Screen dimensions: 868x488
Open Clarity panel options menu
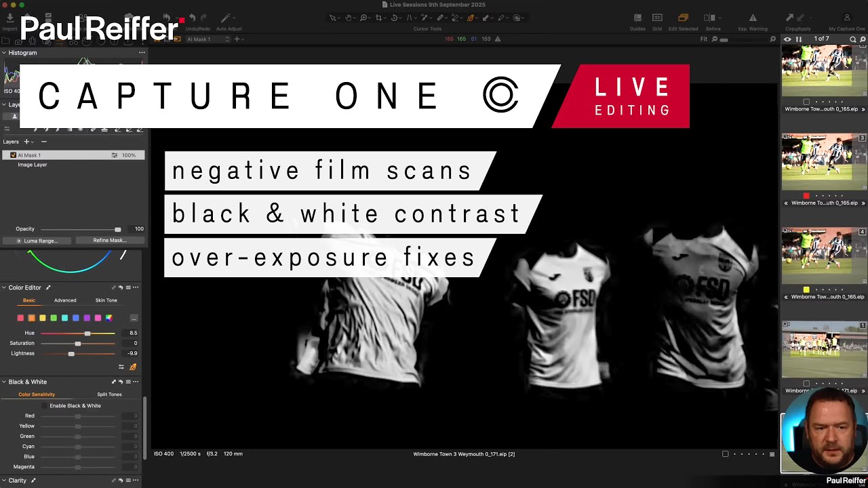[x=136, y=481]
